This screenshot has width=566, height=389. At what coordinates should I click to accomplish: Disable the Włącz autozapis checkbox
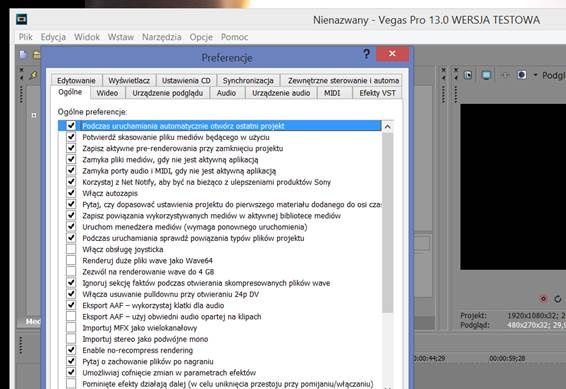(x=71, y=193)
